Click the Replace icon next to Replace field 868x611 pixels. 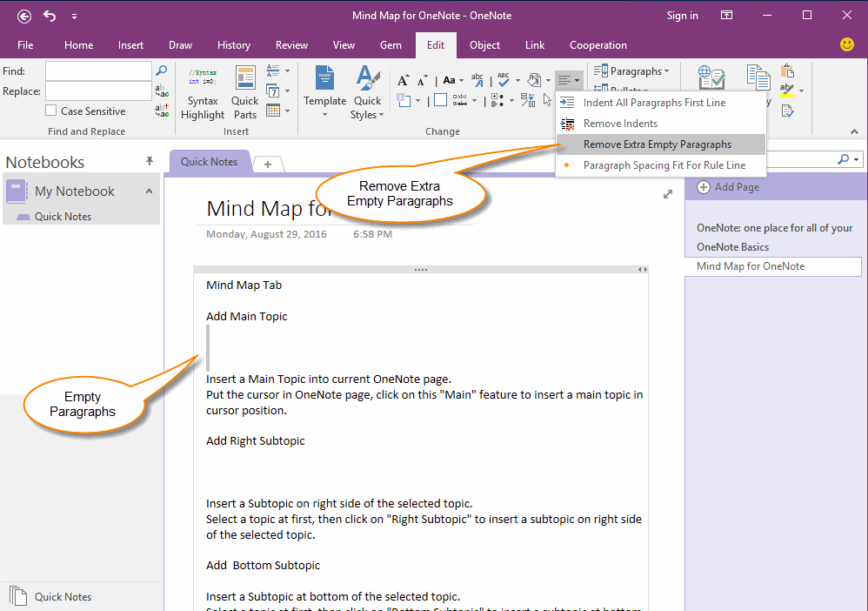point(162,91)
